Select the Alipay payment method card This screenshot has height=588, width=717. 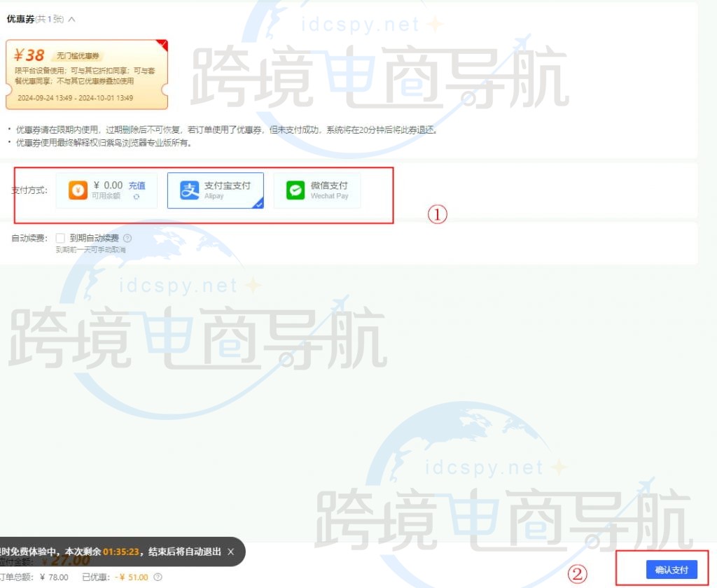coord(216,190)
